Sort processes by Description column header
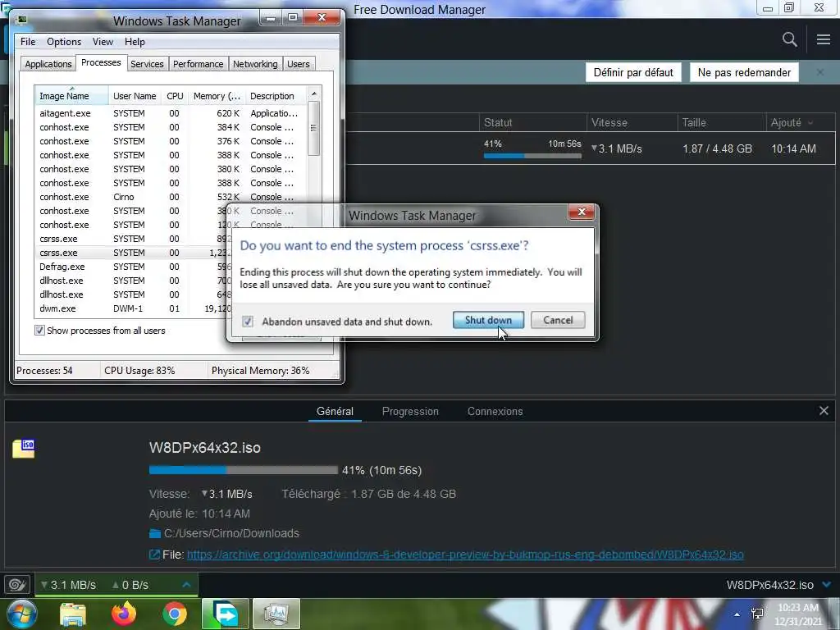The height and width of the screenshot is (630, 840). [x=276, y=96]
